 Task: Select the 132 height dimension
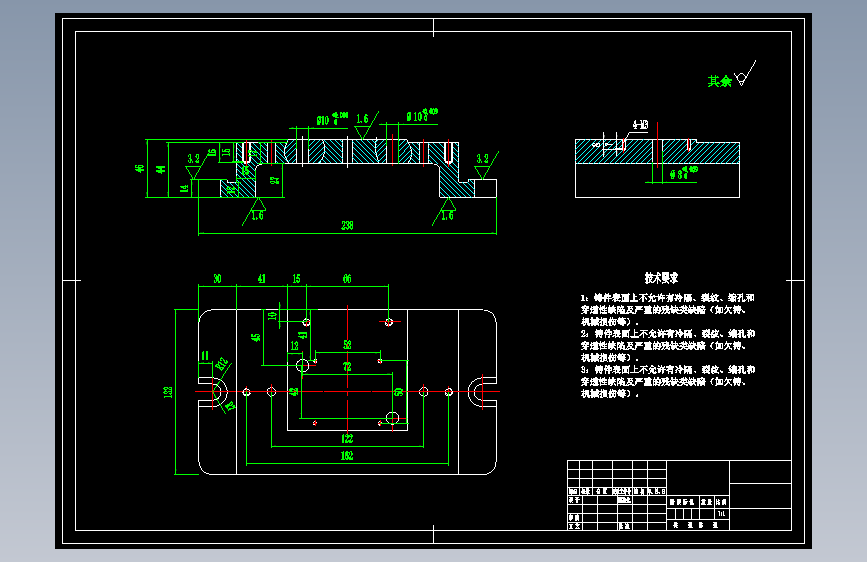click(x=168, y=392)
